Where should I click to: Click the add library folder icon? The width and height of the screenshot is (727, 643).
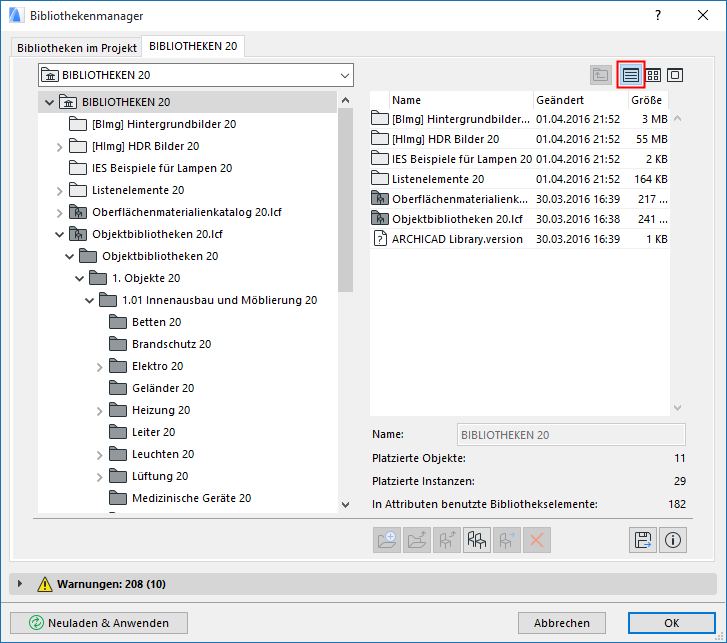[387, 540]
